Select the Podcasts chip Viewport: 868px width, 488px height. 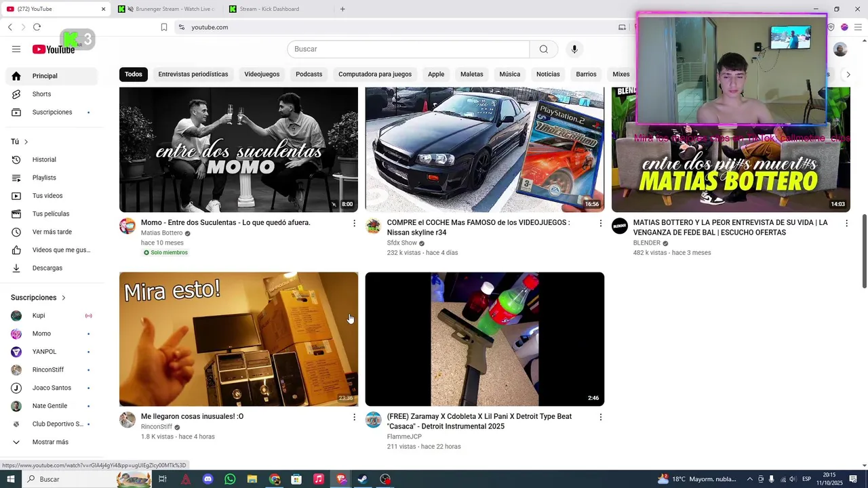click(x=309, y=74)
